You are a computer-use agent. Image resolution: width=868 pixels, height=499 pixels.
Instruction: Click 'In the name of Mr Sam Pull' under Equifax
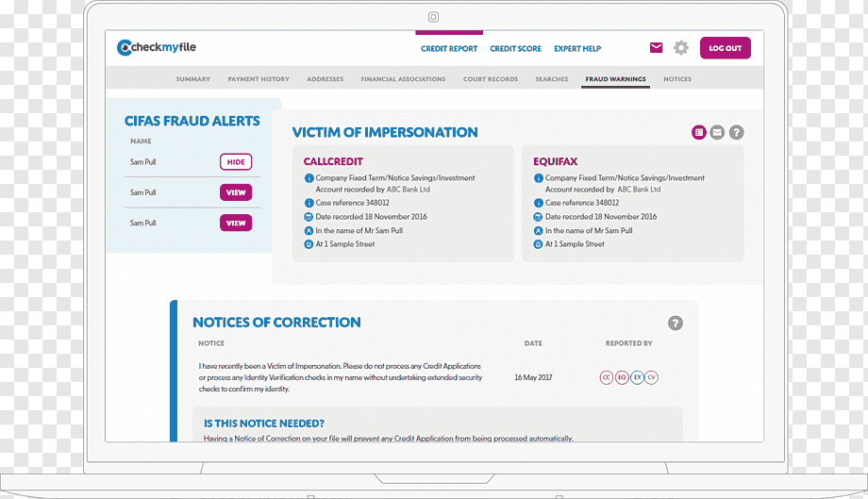[589, 231]
